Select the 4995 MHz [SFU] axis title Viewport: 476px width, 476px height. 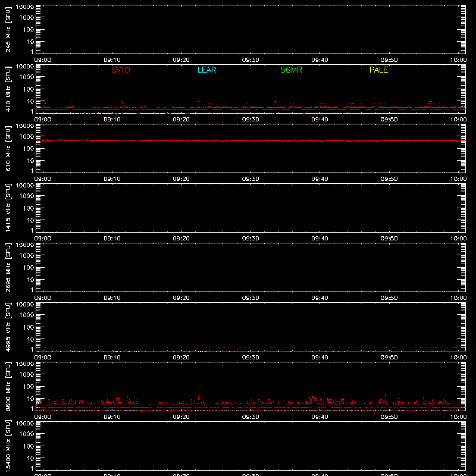8,327
